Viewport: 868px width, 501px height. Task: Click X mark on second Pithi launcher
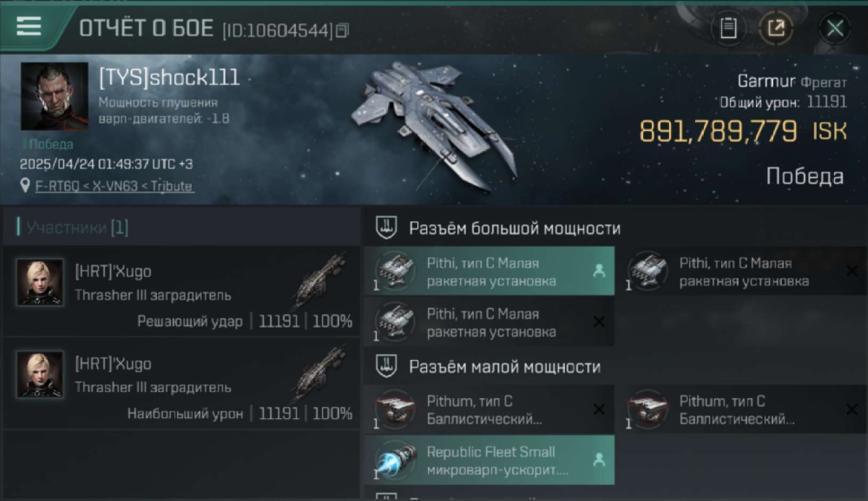pyautogui.click(x=851, y=271)
